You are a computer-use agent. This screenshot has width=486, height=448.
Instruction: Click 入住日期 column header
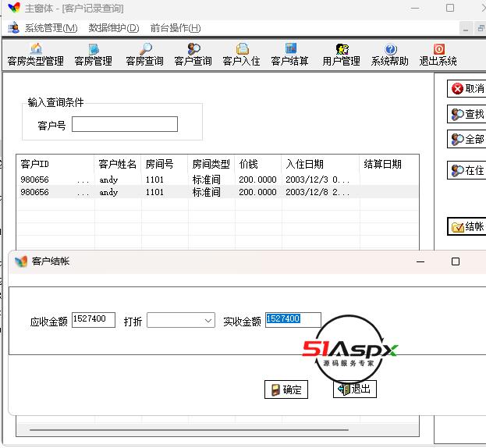click(x=321, y=164)
